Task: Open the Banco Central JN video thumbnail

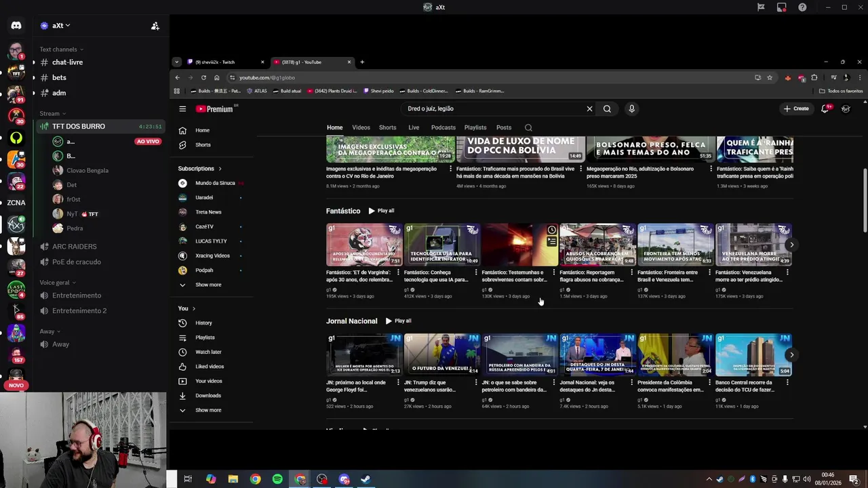Action: (x=753, y=354)
